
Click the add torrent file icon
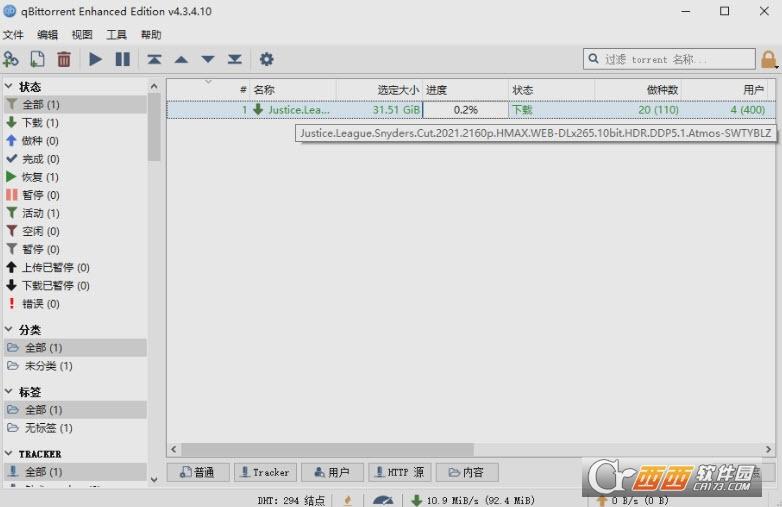(37, 59)
